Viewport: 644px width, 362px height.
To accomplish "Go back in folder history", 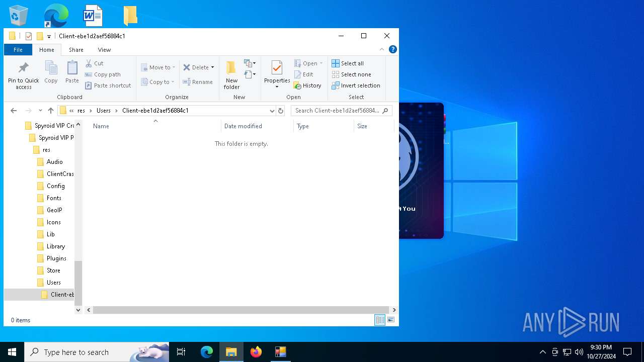I will click(x=14, y=111).
